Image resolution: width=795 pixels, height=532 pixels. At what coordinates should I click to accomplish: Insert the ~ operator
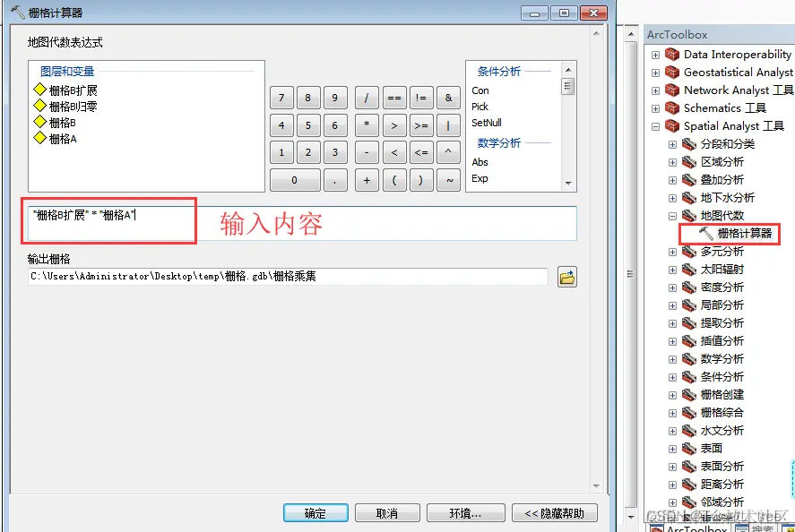448,180
